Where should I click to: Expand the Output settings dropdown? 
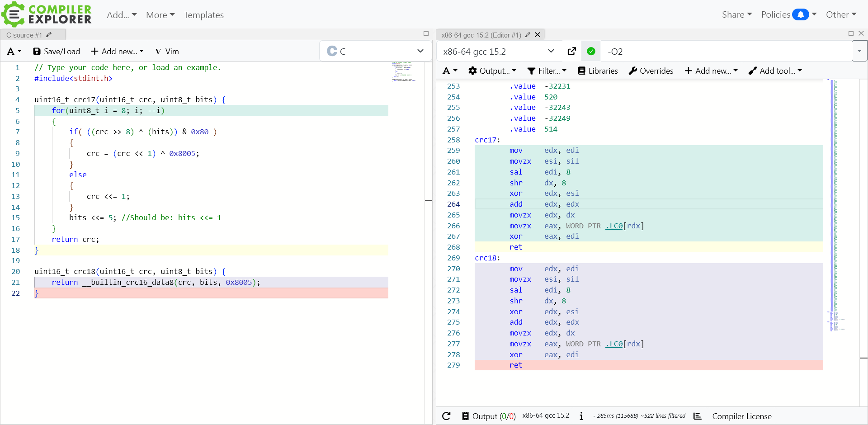(x=492, y=71)
